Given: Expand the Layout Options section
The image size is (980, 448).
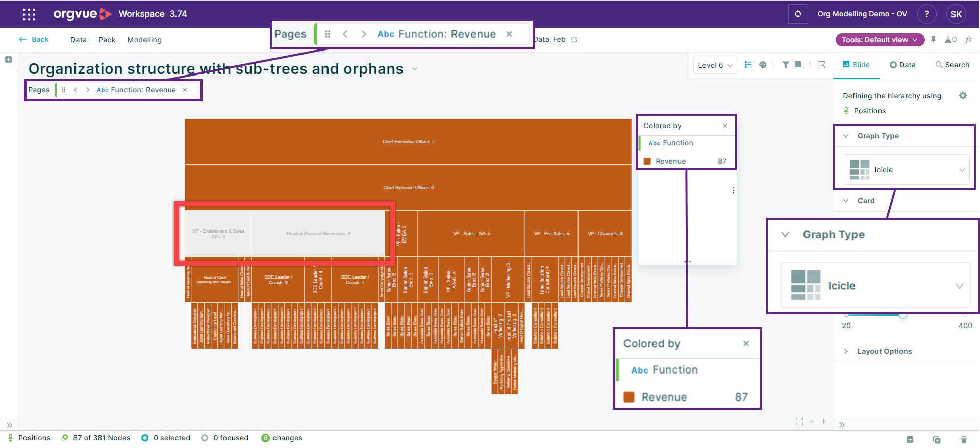Looking at the screenshot, I should tap(846, 351).
